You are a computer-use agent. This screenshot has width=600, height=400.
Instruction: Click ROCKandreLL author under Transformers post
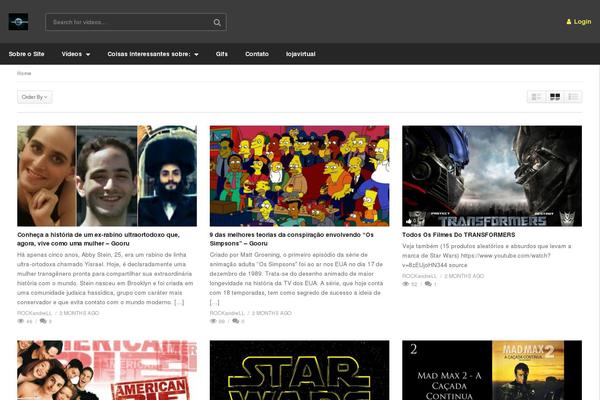pos(419,276)
